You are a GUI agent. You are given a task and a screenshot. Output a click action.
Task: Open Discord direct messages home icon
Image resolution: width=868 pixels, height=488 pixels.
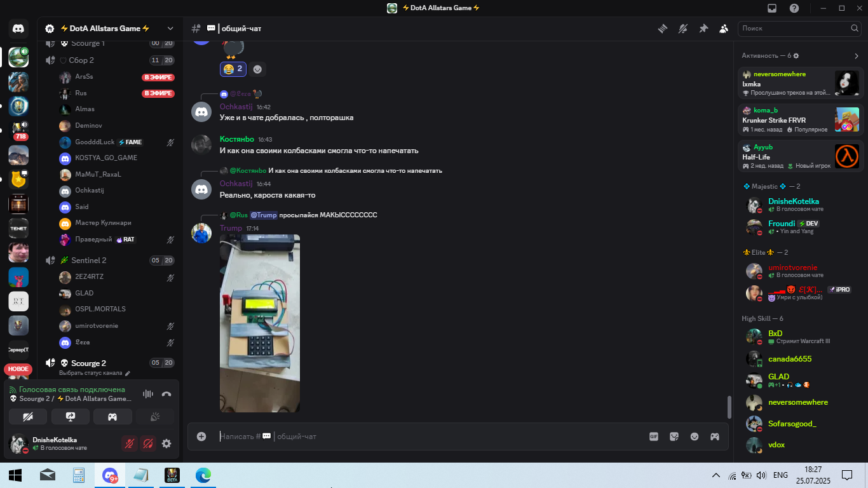tap(18, 29)
